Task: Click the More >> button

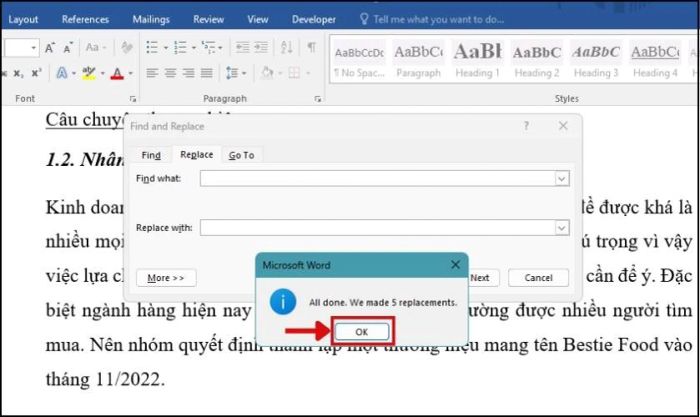Action: 166,278
